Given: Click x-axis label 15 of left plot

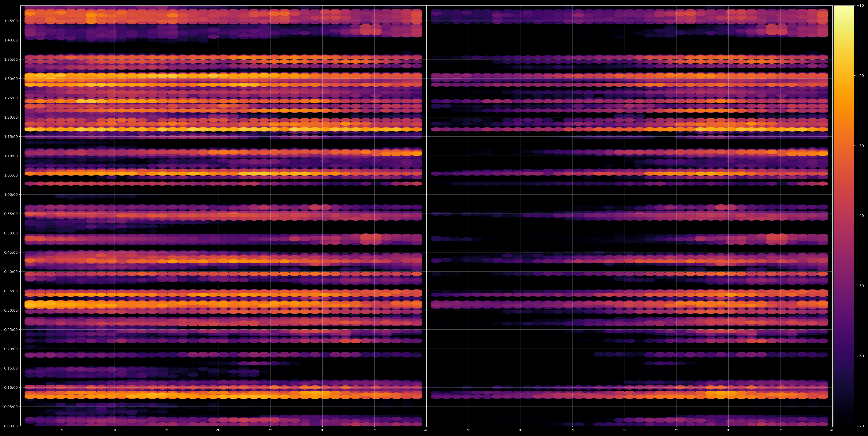Looking at the screenshot, I should pyautogui.click(x=166, y=430).
